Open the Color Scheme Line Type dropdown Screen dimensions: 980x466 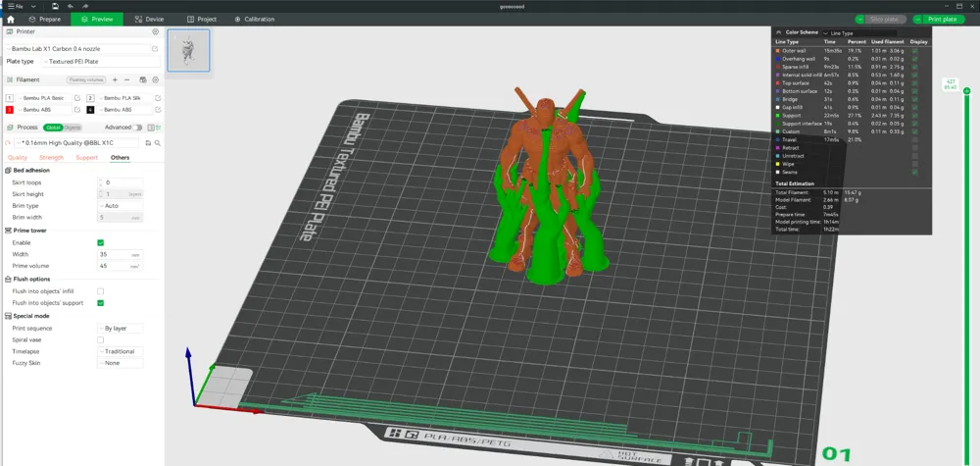tap(858, 32)
